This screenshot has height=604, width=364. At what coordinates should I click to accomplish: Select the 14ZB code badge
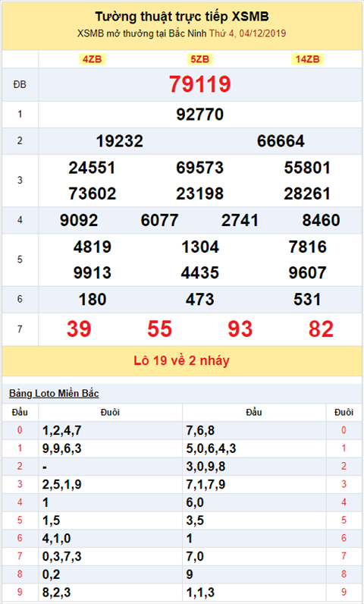pyautogui.click(x=307, y=59)
